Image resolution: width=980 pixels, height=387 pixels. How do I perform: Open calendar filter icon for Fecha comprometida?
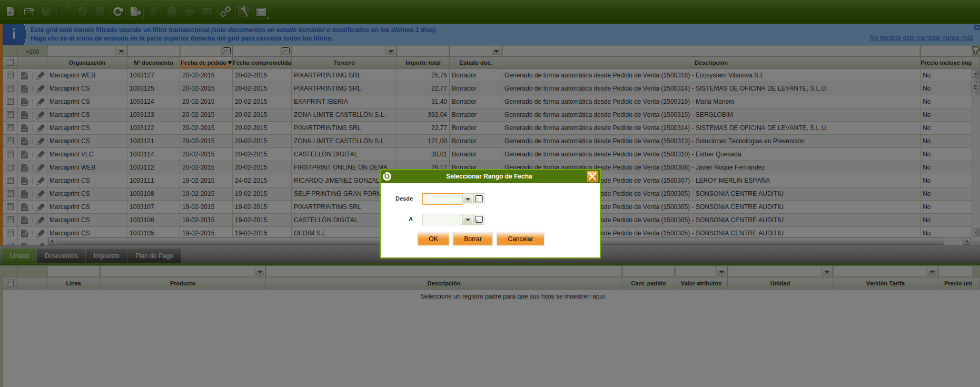[x=285, y=51]
